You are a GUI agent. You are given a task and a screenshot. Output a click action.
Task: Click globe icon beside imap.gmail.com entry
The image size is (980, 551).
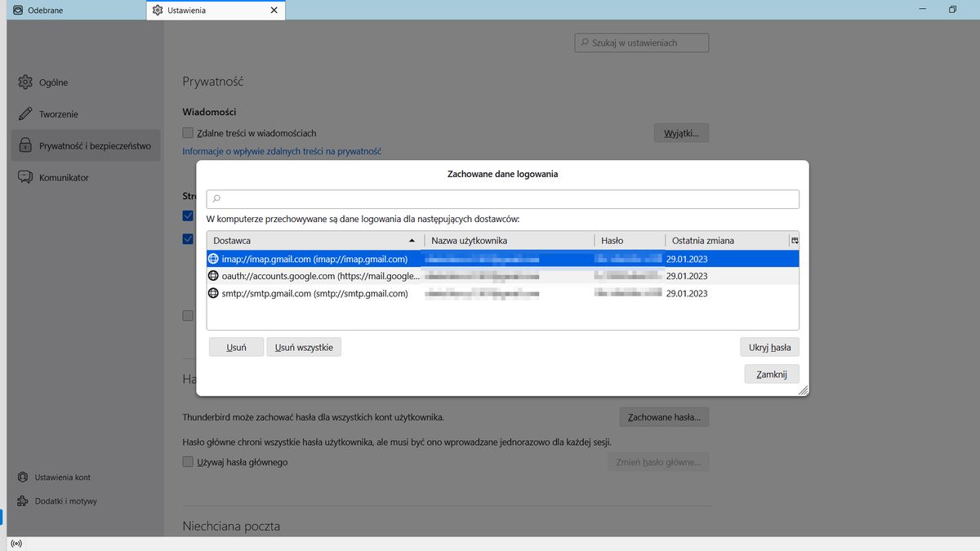click(x=213, y=258)
